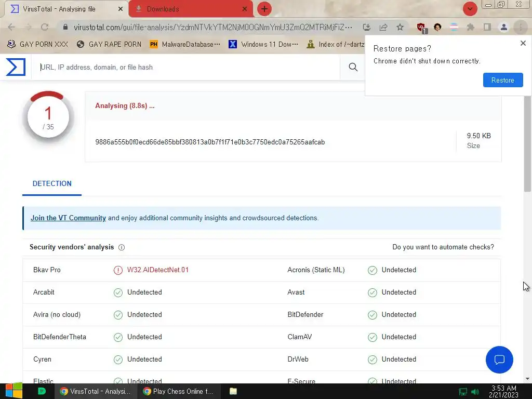Screen dimensions: 532x399
Task: Click the browser back arrow
Action: (x=11, y=27)
